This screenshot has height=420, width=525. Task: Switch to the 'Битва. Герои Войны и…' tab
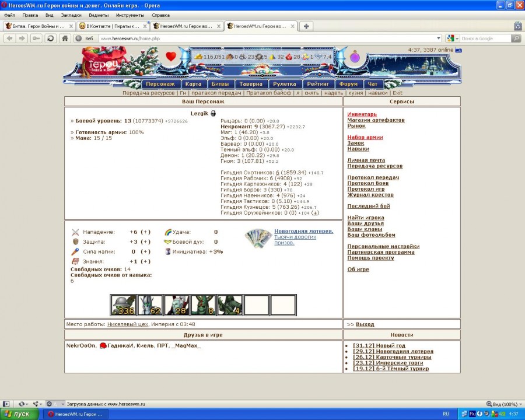click(39, 26)
